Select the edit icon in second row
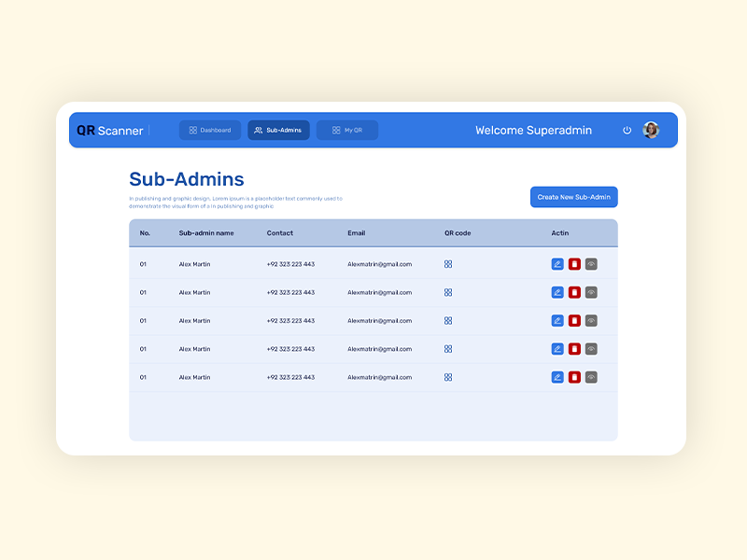The width and height of the screenshot is (747, 560). tap(557, 292)
